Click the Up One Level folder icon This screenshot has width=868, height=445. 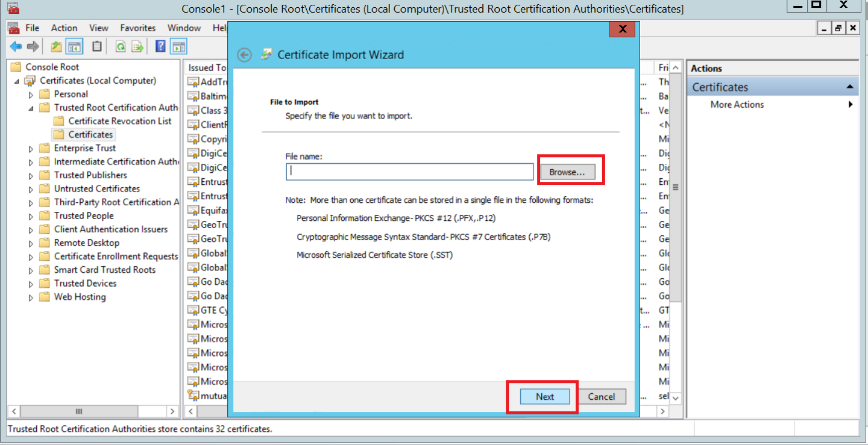[x=56, y=47]
